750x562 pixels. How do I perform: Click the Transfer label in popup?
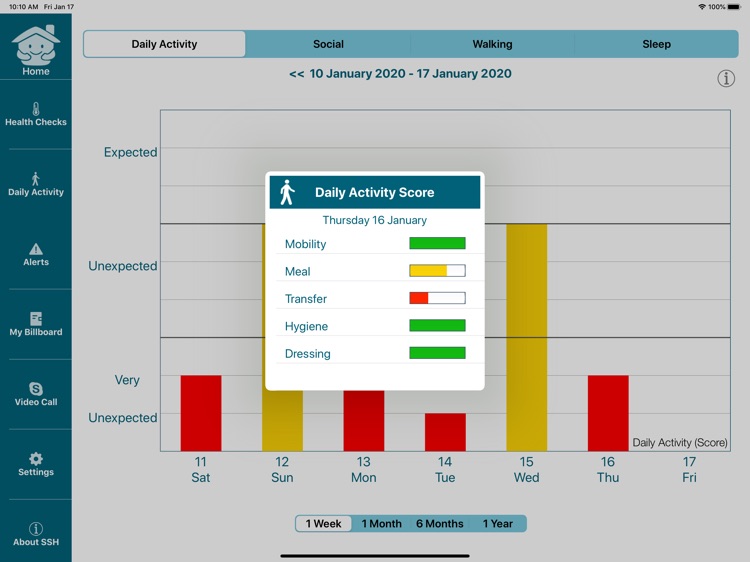click(x=306, y=299)
